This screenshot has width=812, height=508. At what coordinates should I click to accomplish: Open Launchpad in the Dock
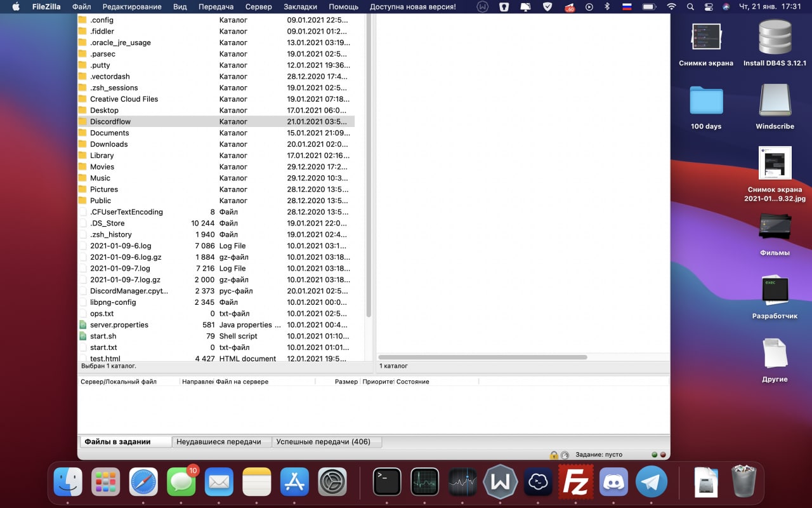click(106, 482)
